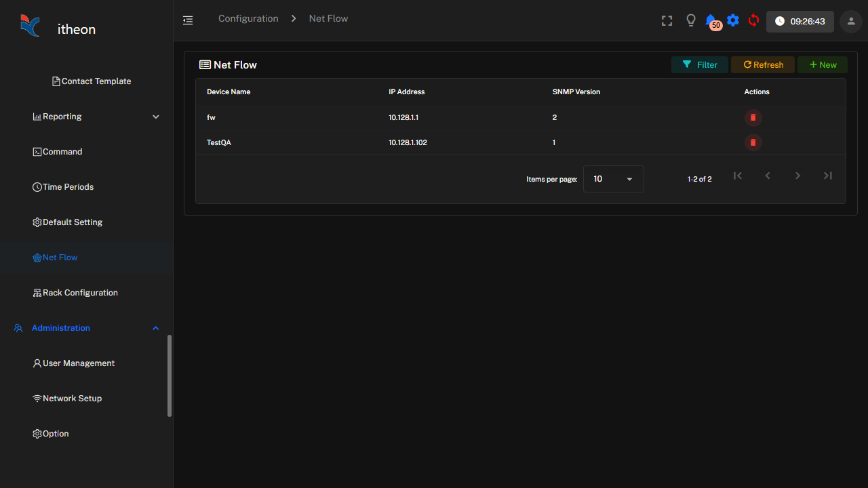
Task: Sort by the SNMP Version column header
Action: [x=576, y=91]
